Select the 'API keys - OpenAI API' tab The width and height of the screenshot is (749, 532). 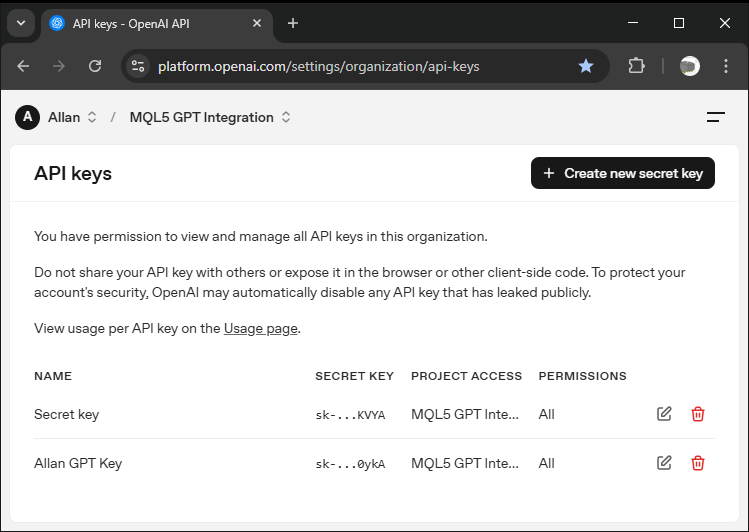(x=157, y=23)
